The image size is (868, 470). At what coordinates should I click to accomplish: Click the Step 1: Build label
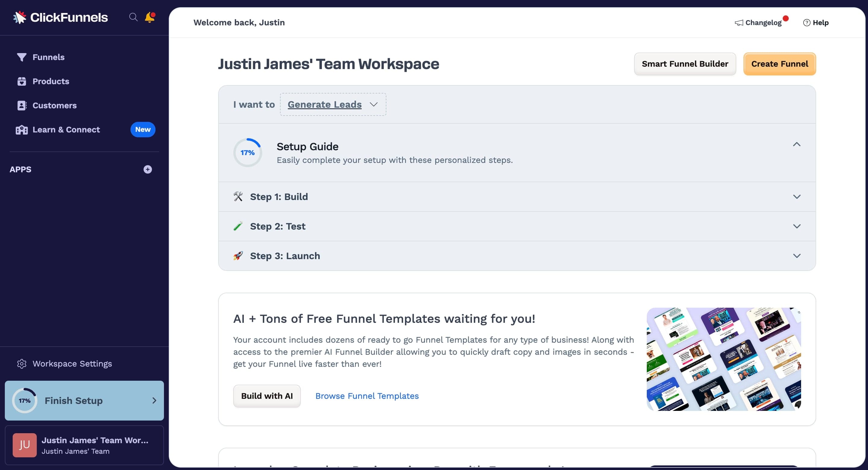point(279,197)
